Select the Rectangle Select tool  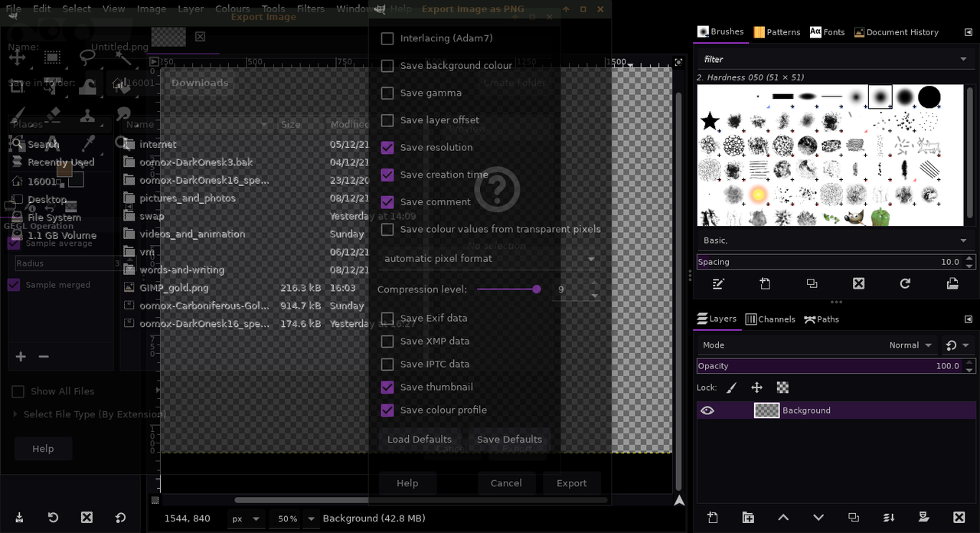(52, 57)
